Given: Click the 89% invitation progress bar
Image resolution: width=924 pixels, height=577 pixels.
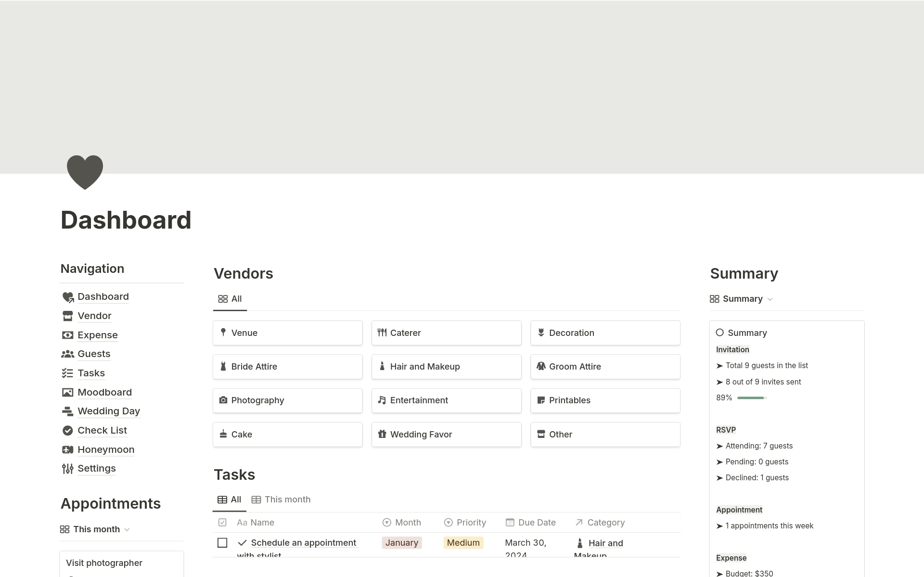Looking at the screenshot, I should pyautogui.click(x=751, y=398).
